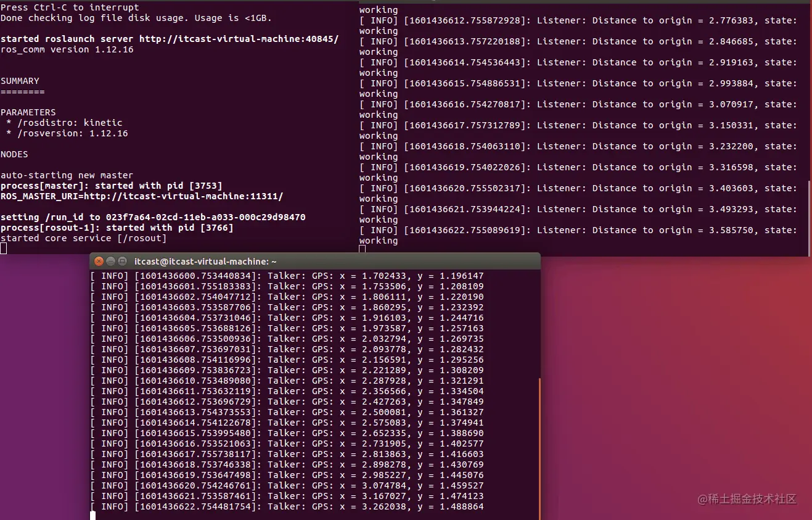Click Talker GPS line x = 2.652335
The height and width of the screenshot is (520, 812).
tap(287, 433)
